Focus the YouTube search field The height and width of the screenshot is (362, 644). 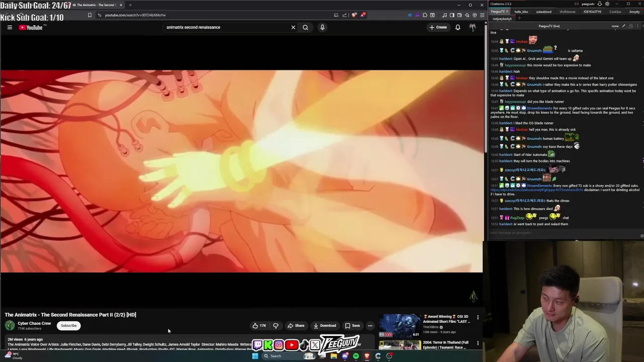[x=226, y=27]
